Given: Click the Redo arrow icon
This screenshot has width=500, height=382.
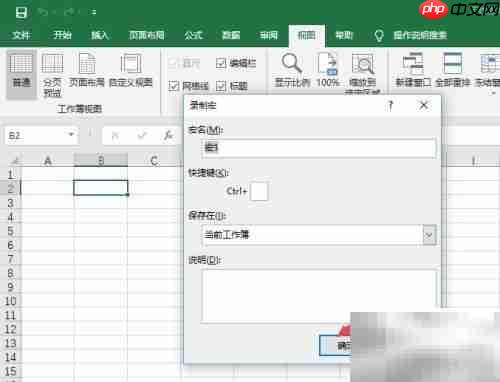Looking at the screenshot, I should pyautogui.click(x=70, y=12).
